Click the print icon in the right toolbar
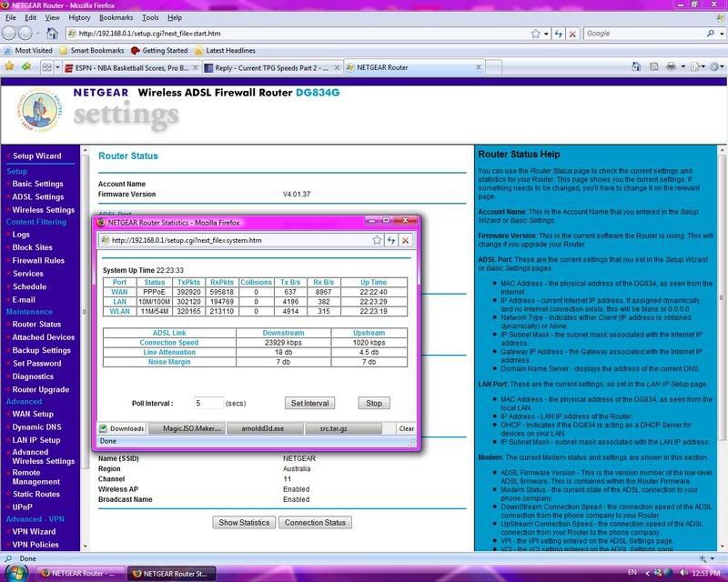 [671, 66]
